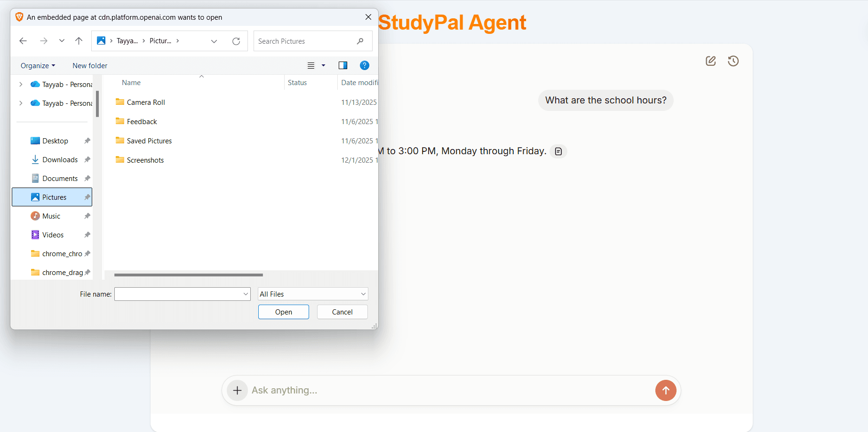Sort by Date modified column header
Viewport: 868px width, 432px height.
click(358, 83)
